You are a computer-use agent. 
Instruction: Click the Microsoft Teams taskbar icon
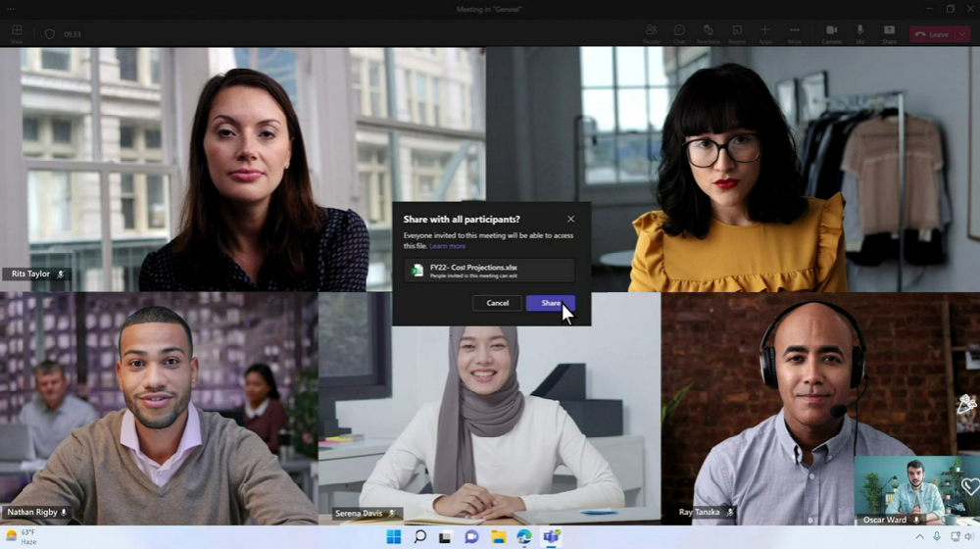coord(551,537)
